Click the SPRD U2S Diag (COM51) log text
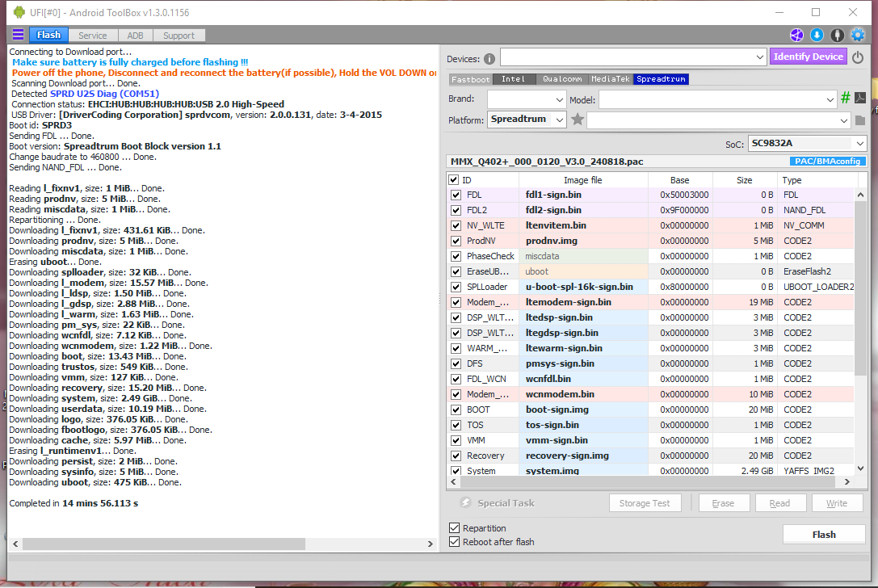Screen dimensions: 878x588 click(104, 94)
